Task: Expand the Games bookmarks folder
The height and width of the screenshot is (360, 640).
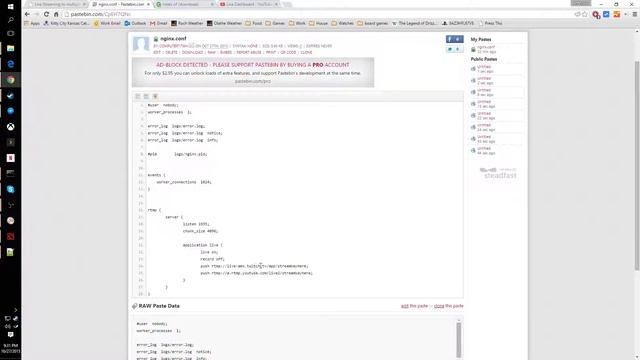Action: [275, 23]
